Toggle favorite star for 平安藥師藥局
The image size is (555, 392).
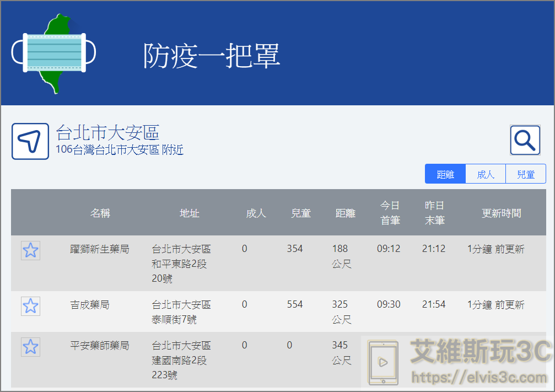point(30,347)
